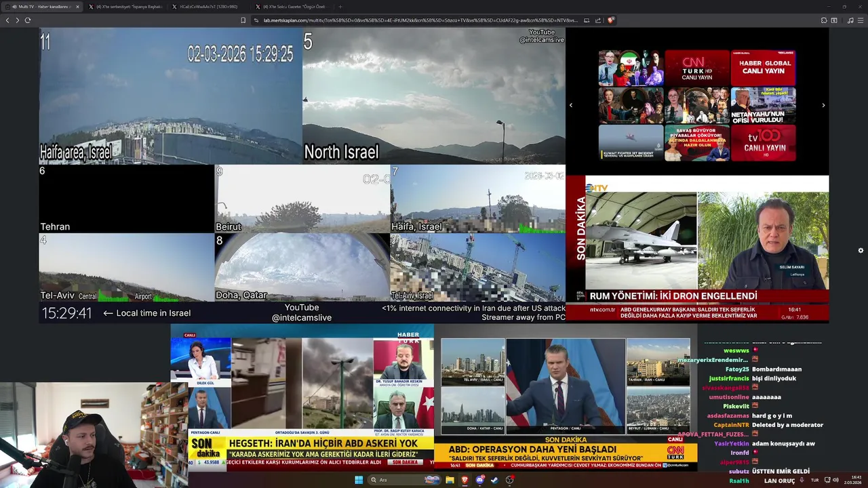Click the North Israel camera feed
This screenshot has height=488, width=868.
433,96
